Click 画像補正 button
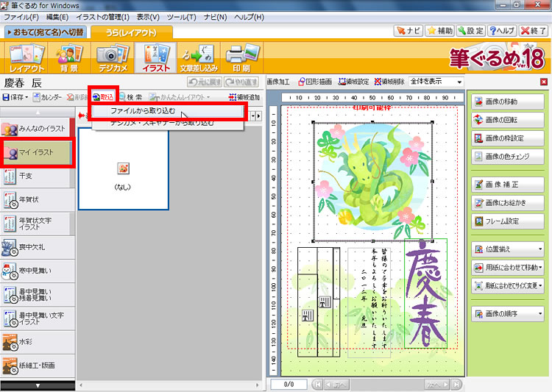Viewport: 552px width, 392px height. tap(508, 185)
